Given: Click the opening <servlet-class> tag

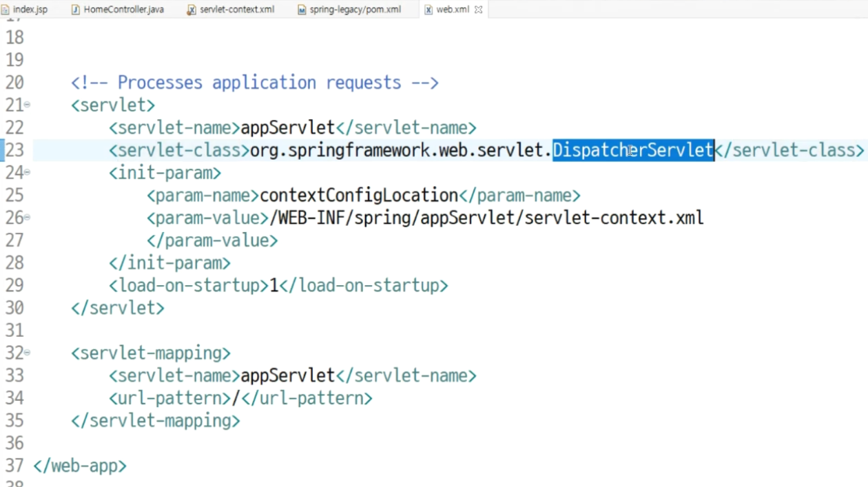Looking at the screenshot, I should pos(179,149).
